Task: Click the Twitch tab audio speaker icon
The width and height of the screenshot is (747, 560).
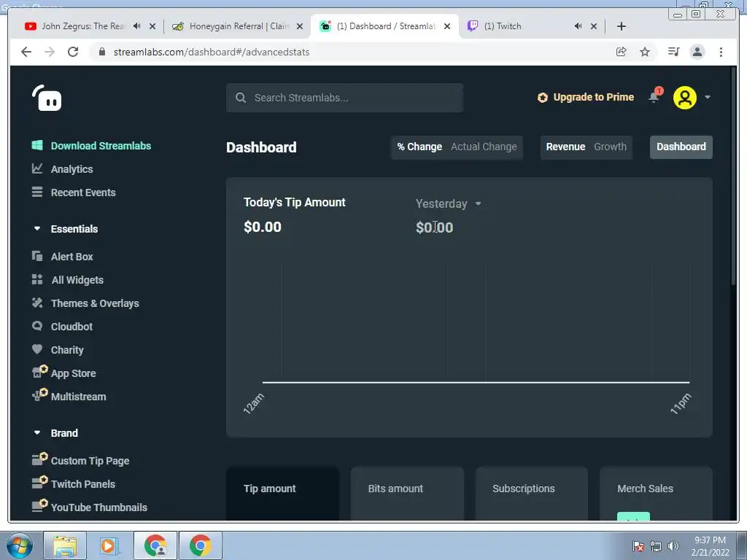Action: (x=578, y=26)
